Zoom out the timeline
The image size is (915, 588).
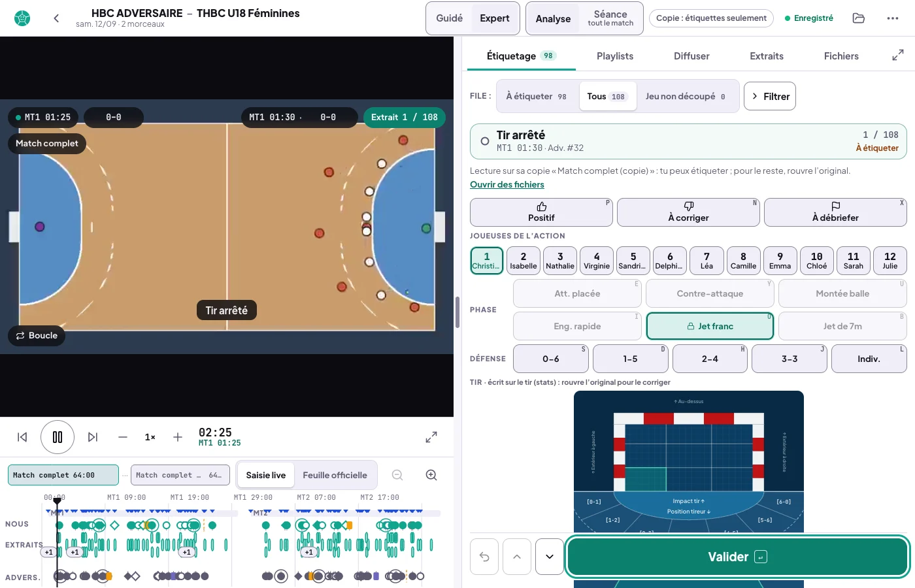tap(397, 475)
